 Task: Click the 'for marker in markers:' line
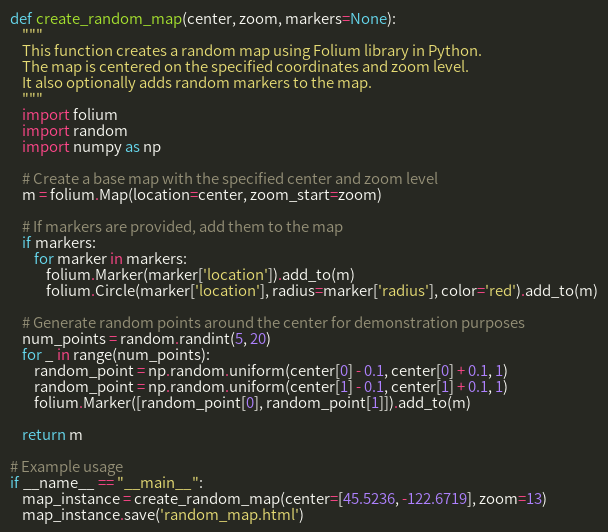(111, 259)
